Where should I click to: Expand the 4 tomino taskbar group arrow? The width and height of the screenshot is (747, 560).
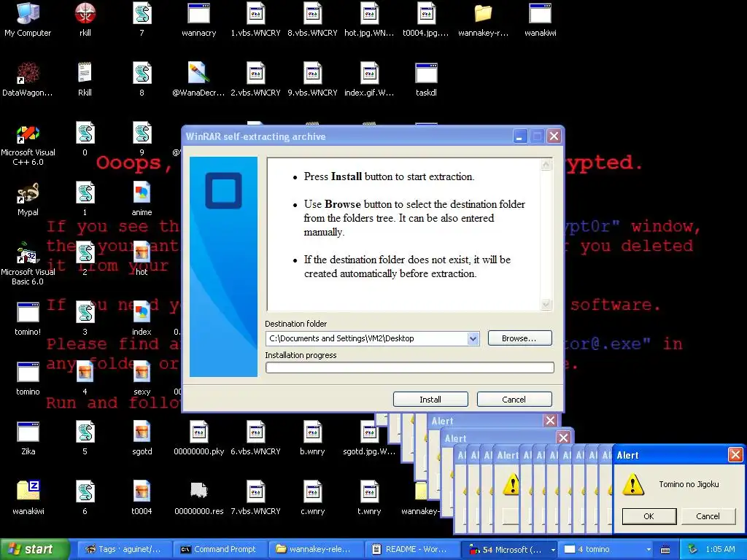pos(649,550)
